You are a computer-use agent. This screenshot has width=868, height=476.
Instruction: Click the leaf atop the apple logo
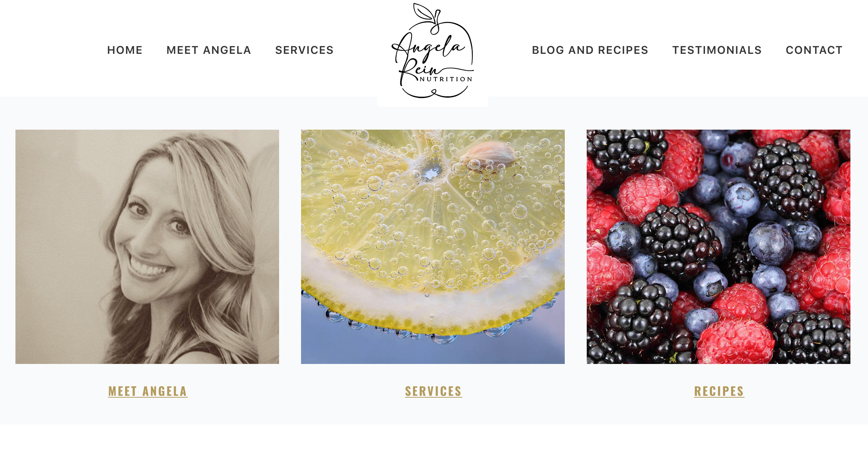click(423, 12)
